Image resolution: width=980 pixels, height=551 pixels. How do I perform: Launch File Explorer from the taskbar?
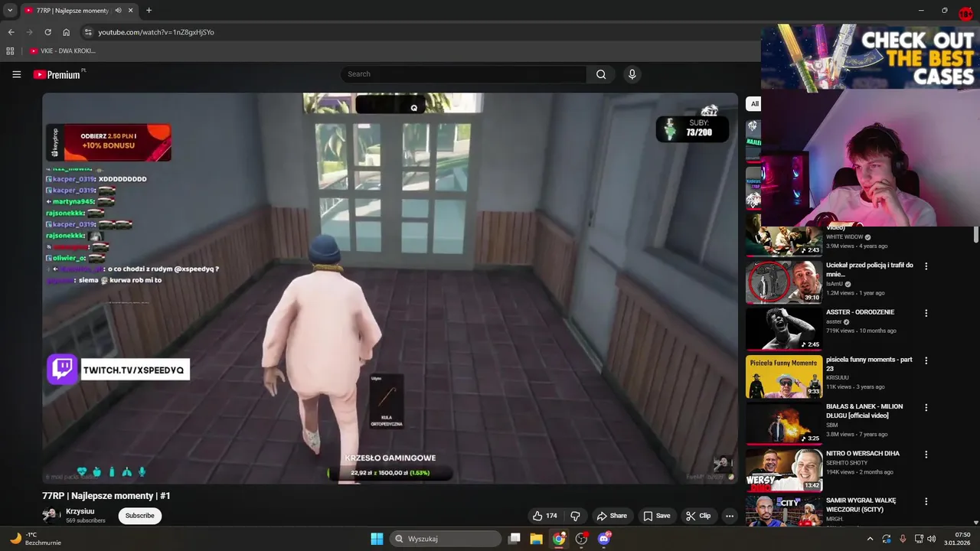click(537, 539)
